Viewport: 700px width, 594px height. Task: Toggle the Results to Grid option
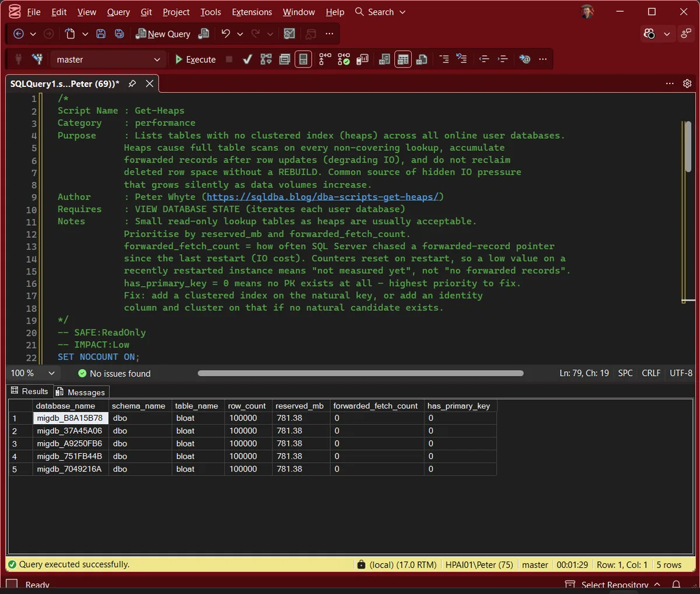(x=403, y=59)
